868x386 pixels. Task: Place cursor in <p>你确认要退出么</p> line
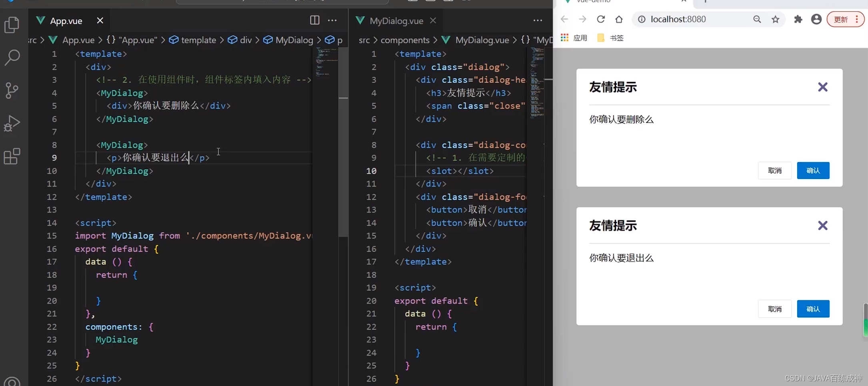(158, 158)
